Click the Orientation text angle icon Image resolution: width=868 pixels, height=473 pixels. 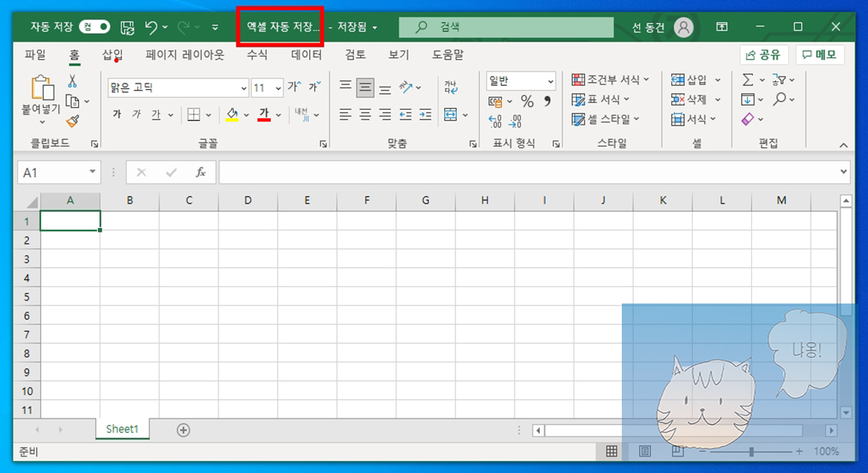406,87
